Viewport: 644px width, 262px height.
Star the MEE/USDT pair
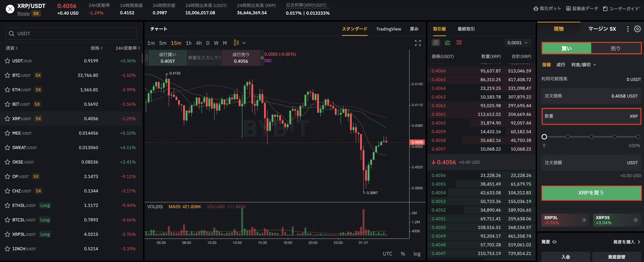pyautogui.click(x=8, y=133)
